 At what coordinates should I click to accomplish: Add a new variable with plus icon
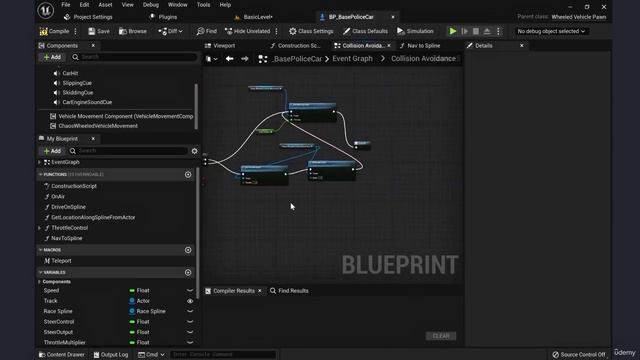[x=188, y=273]
